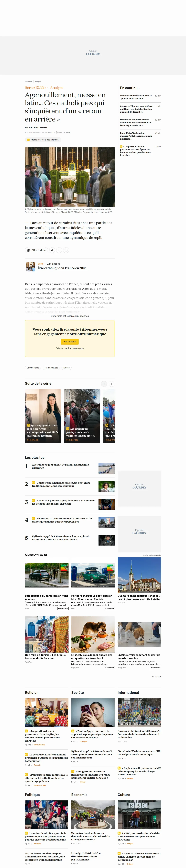Open the Religion breadcrumb link
This screenshot has width=186, height=868.
[38, 82]
